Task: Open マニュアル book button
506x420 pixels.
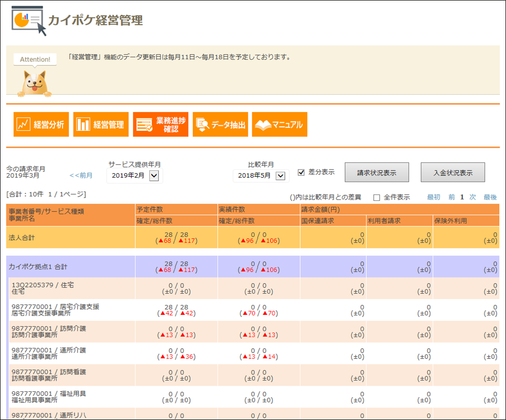Action: point(279,124)
